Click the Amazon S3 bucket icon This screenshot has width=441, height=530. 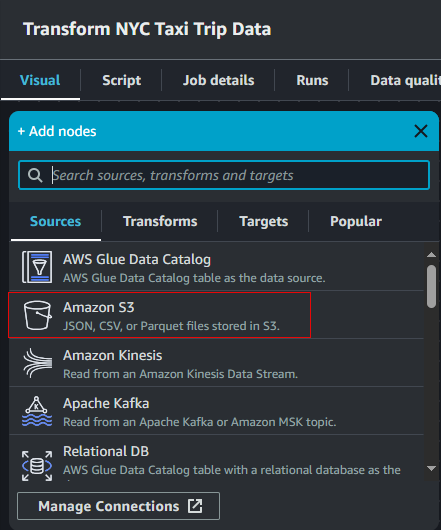[37, 315]
